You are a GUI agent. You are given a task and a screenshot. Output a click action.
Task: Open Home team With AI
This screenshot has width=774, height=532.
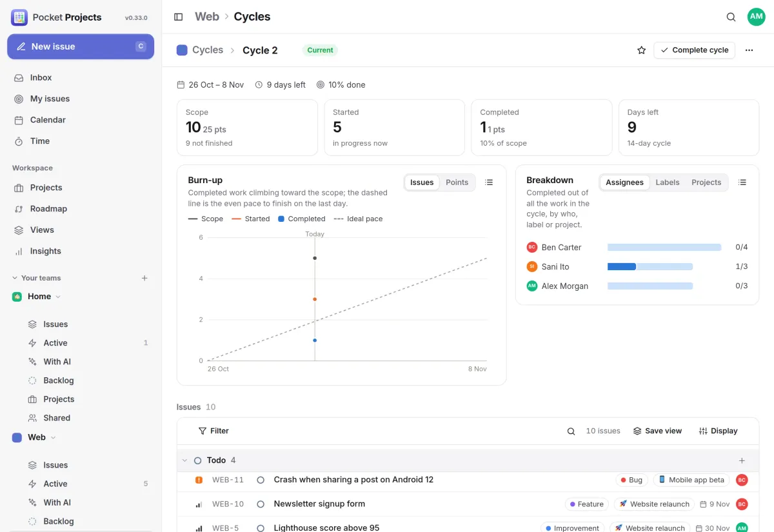(x=87, y=362)
